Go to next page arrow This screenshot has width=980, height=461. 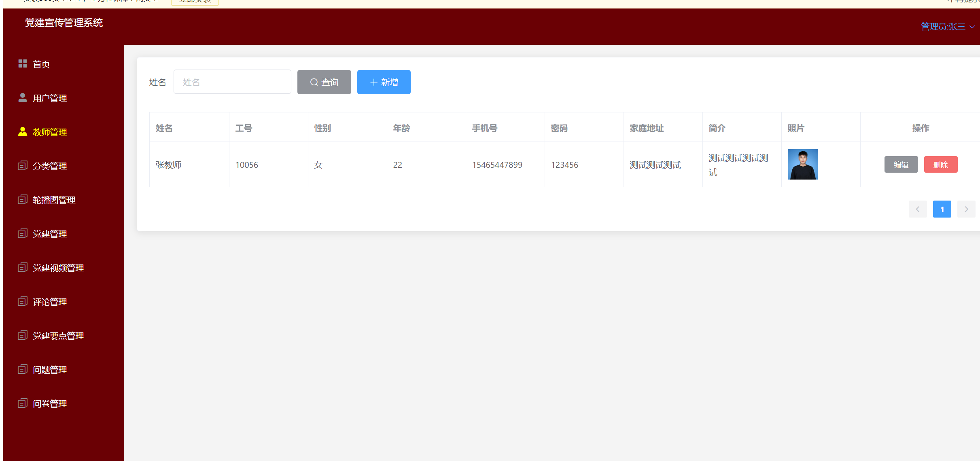pos(966,209)
